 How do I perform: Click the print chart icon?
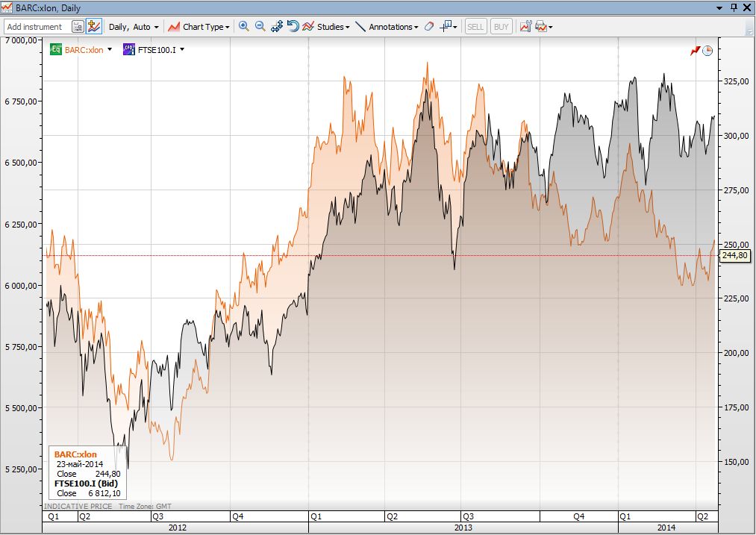(541, 27)
